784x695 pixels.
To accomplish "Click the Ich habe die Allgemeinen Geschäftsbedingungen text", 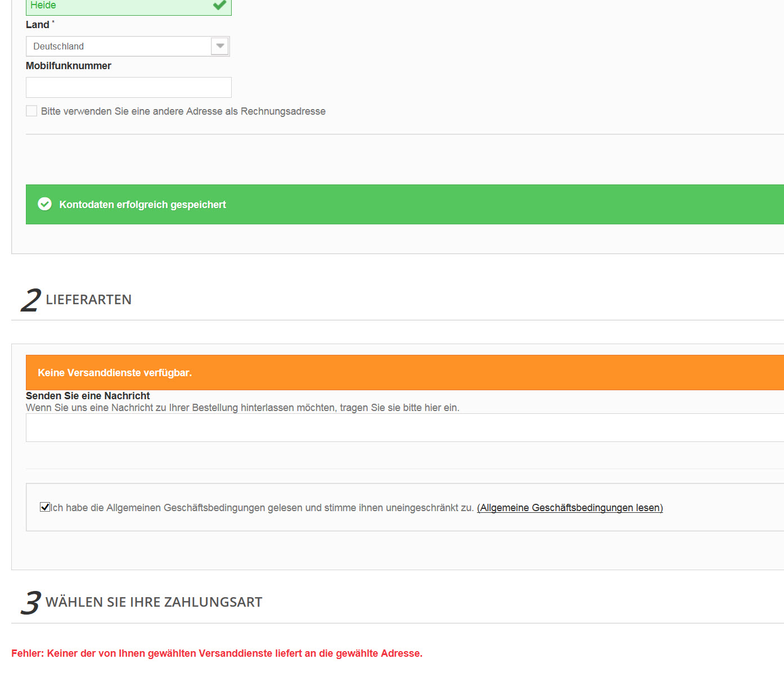I will click(262, 508).
